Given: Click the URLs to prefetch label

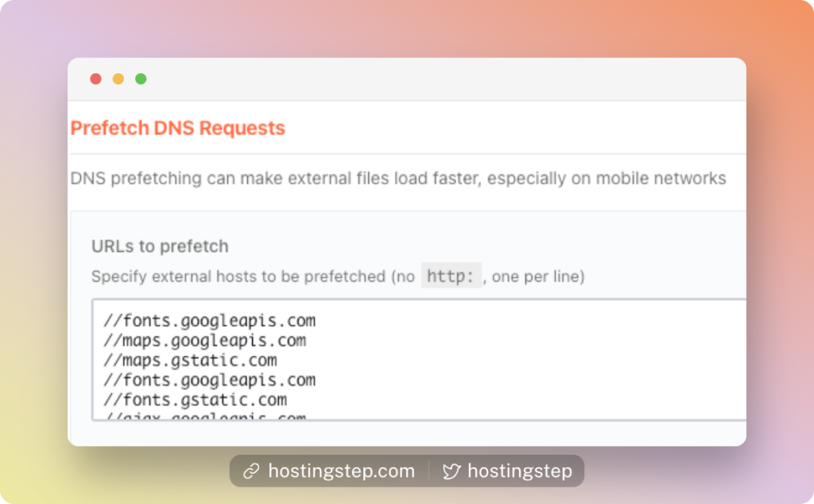Looking at the screenshot, I should click(x=160, y=246).
